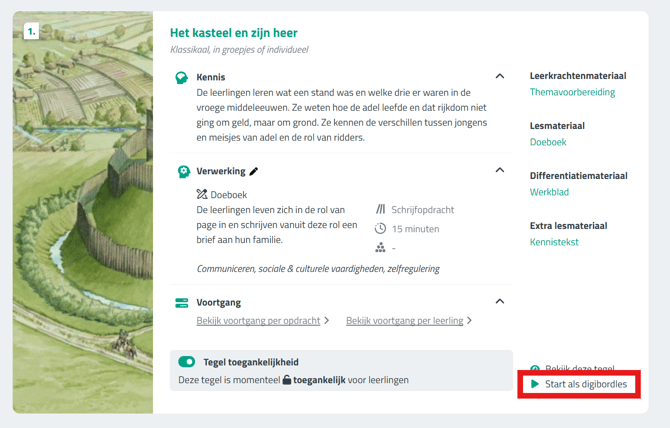Click the Kennis lightbulb head icon

182,77
